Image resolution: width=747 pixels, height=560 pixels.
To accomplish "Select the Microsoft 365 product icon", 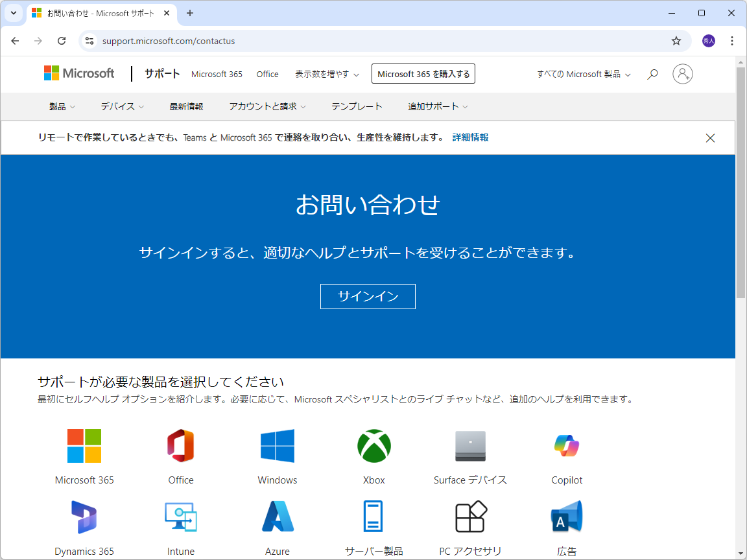I will 84,446.
